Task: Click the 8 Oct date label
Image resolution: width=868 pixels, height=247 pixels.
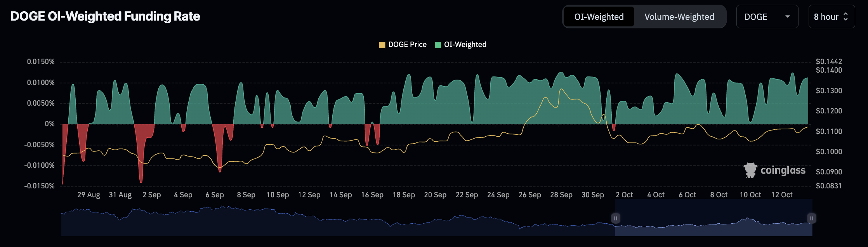Action: [719, 195]
